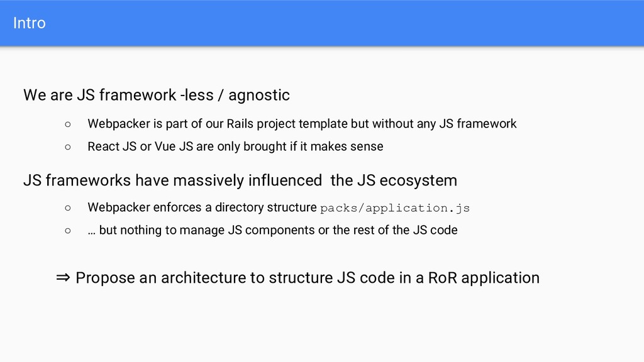Viewport: 644px width, 362px height.
Task: Click the circle bullet marker beside React JS
Action: pos(68,147)
